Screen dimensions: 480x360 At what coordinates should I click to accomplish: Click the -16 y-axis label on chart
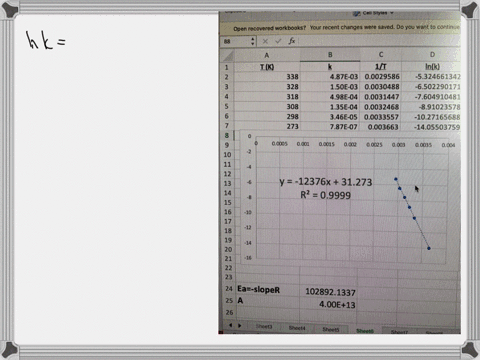(248, 258)
